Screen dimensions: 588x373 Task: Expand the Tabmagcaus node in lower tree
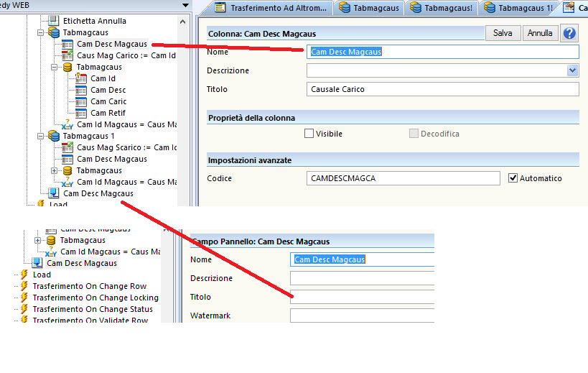point(37,240)
